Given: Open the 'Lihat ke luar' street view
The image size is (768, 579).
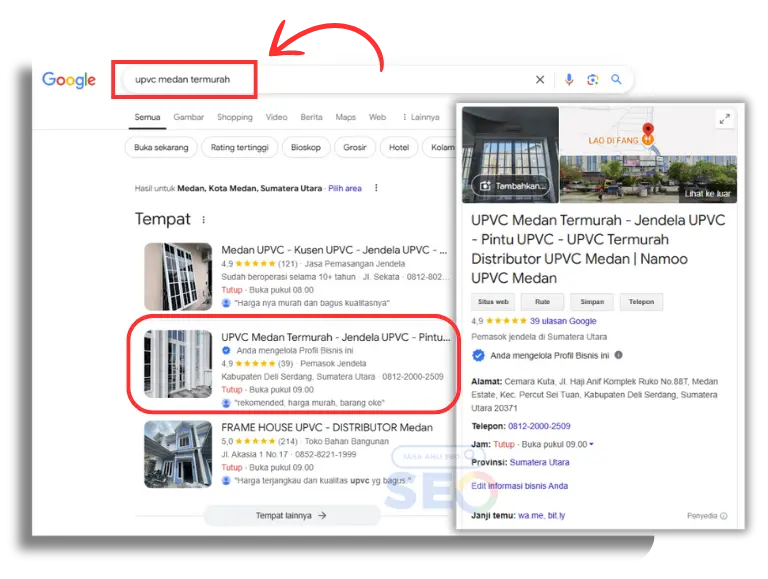Looking at the screenshot, I should (707, 194).
